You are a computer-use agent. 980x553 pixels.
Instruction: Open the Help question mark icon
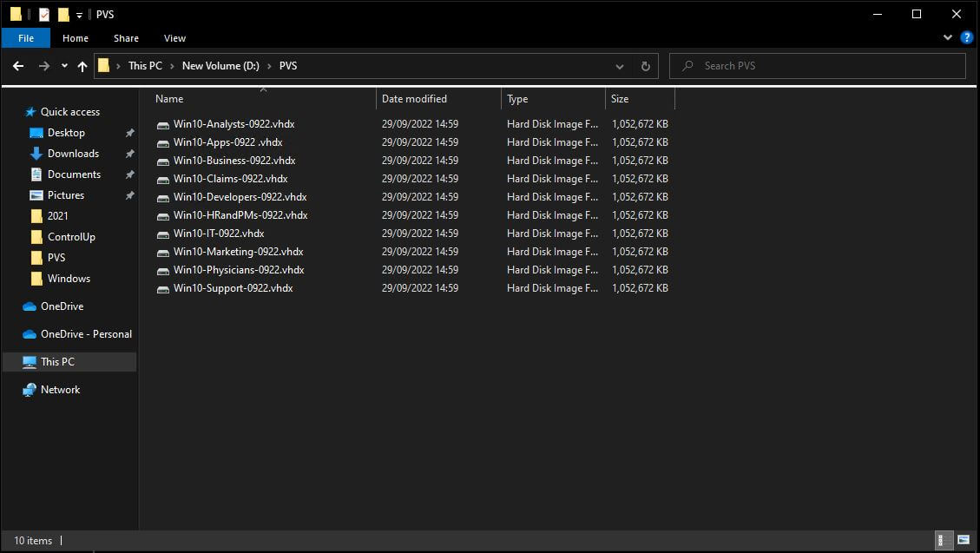pyautogui.click(x=966, y=37)
